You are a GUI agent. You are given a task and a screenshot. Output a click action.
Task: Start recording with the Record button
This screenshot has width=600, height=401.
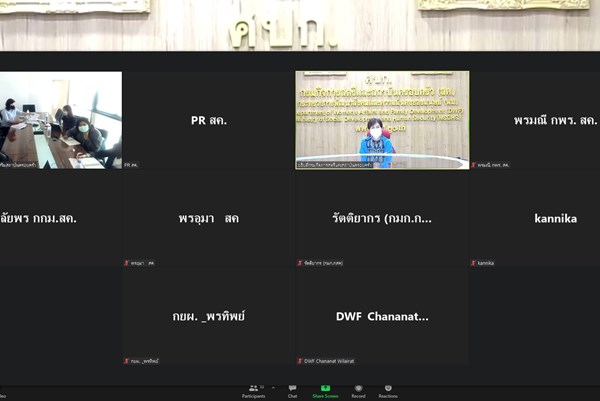click(358, 391)
